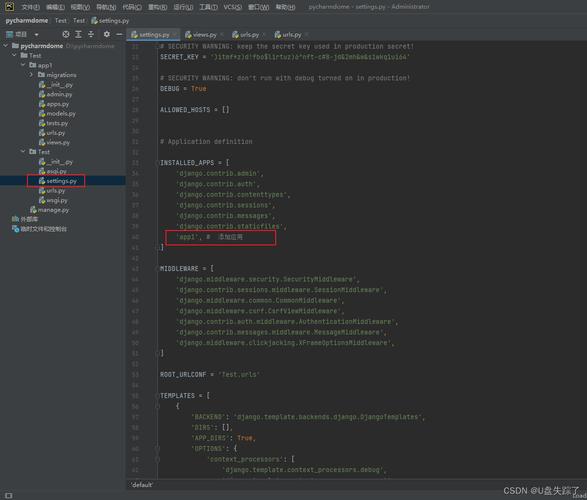Screen dimensions: 587x500
Task: Select the app1 folder in project tree
Action: coord(41,65)
